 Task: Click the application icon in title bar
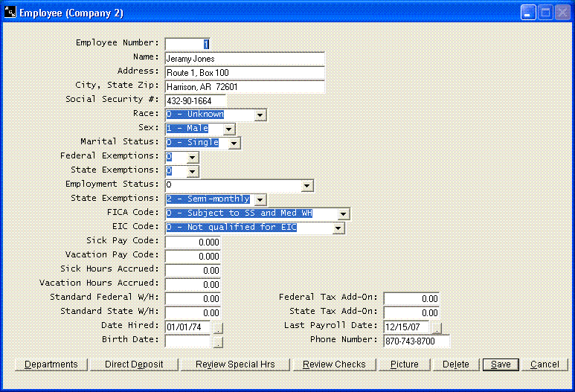coord(10,13)
